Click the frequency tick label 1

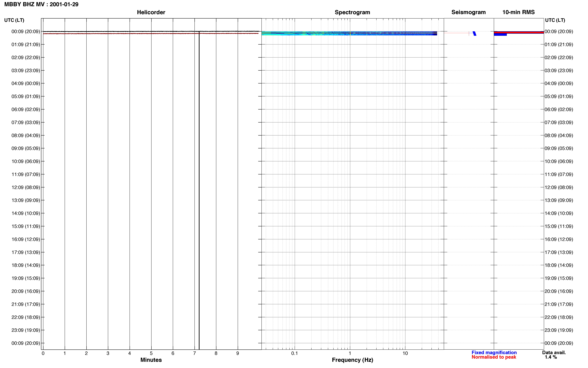(x=350, y=353)
